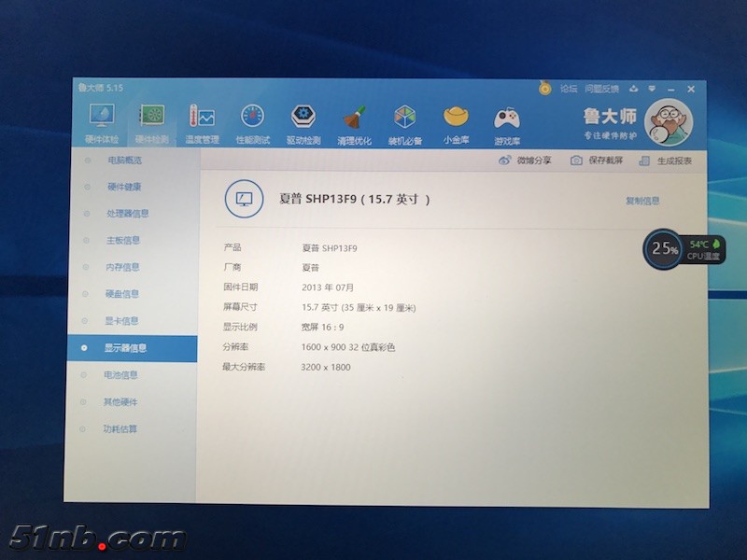Viewport: 747px width, 560px height.
Task: Click 微博分享 Weibo share icon
Action: (x=526, y=161)
